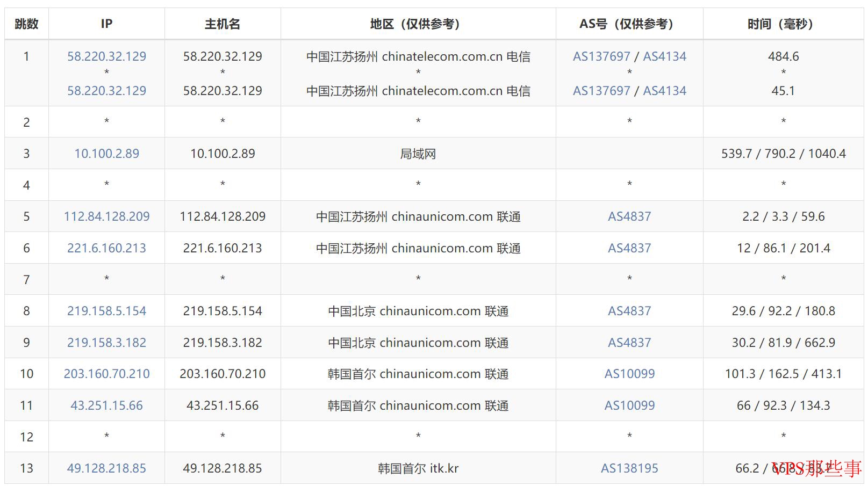Click hop number 4

[x=26, y=185]
